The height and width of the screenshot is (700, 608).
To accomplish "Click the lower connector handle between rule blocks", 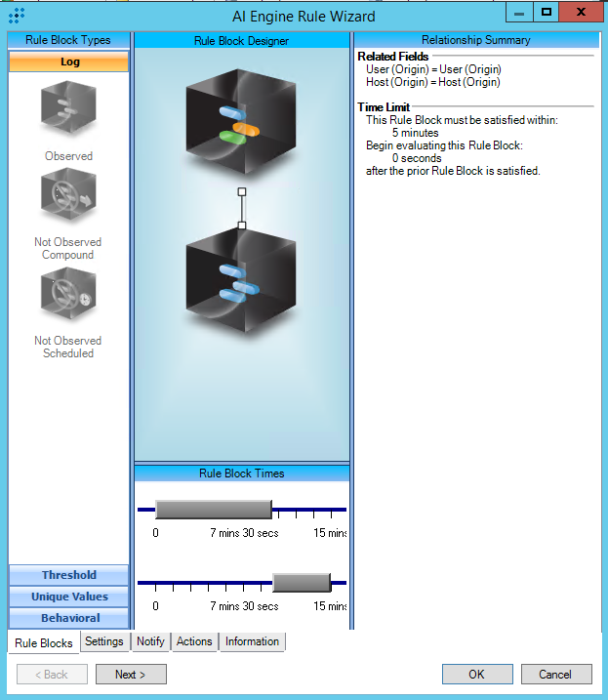I will pyautogui.click(x=242, y=226).
